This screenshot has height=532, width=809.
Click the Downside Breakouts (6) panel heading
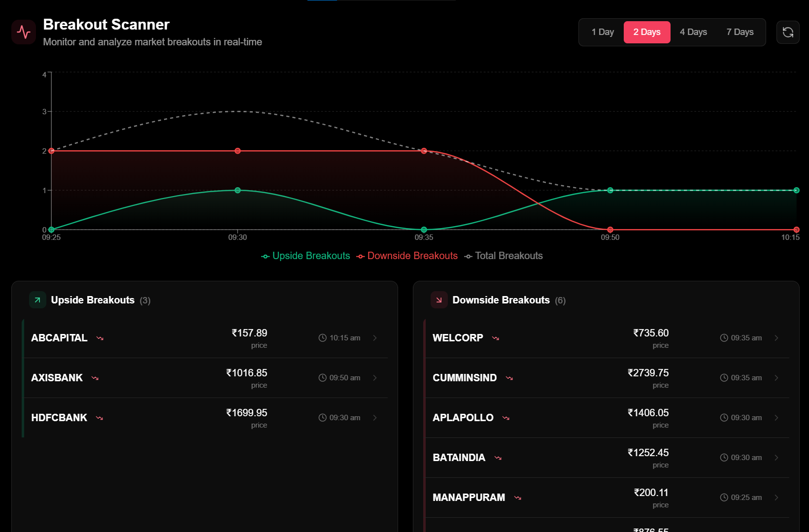[x=509, y=300]
